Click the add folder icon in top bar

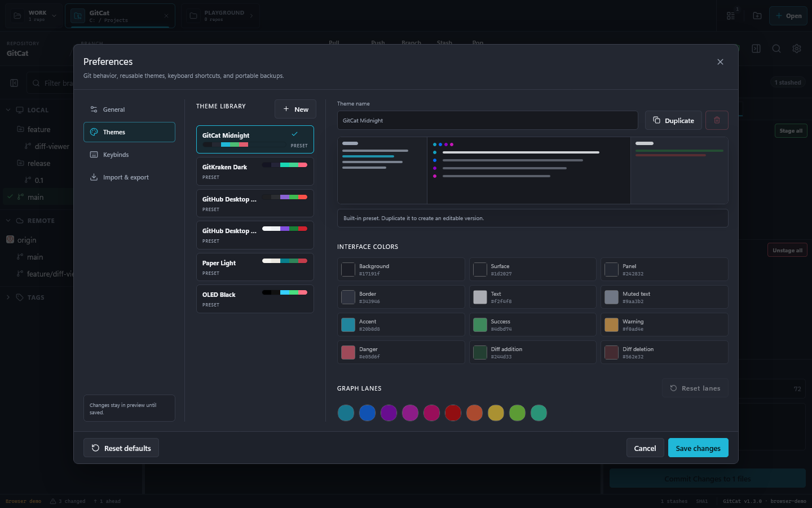(757, 16)
